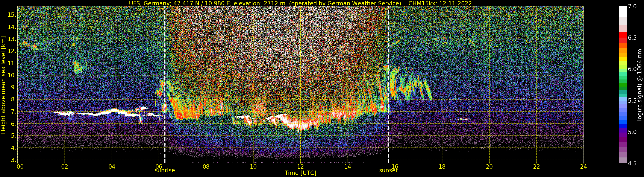Click the 'sunrise' label below the axis
This screenshot has width=644, height=177.
point(165,171)
